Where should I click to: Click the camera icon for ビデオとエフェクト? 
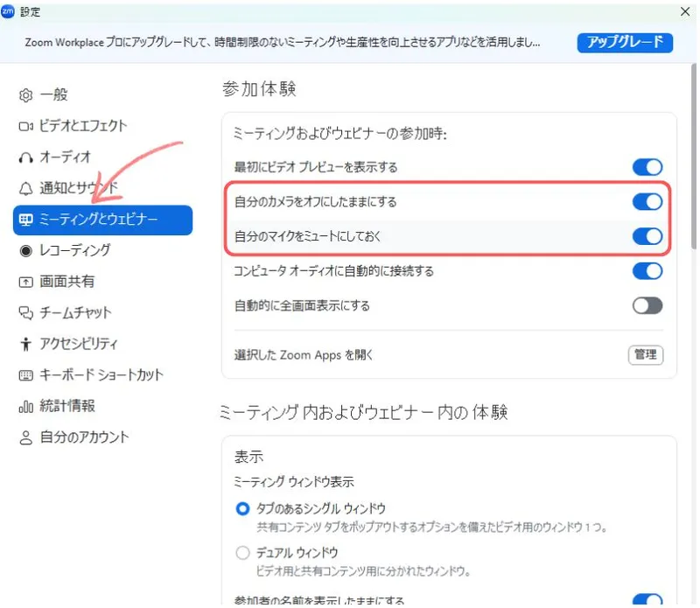point(25,126)
